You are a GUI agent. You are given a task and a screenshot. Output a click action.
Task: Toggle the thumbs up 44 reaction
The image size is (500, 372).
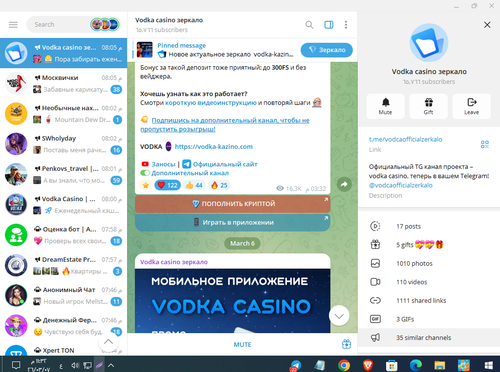(x=194, y=185)
